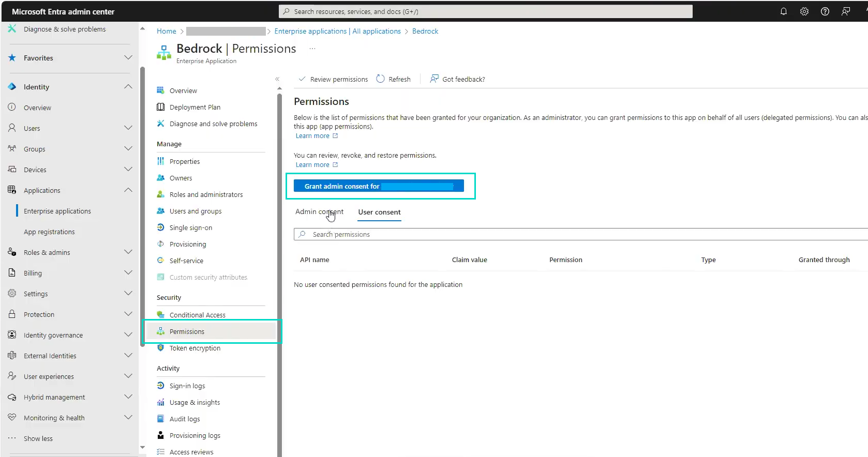Click the Provisioning icon under Manage

[x=160, y=244]
